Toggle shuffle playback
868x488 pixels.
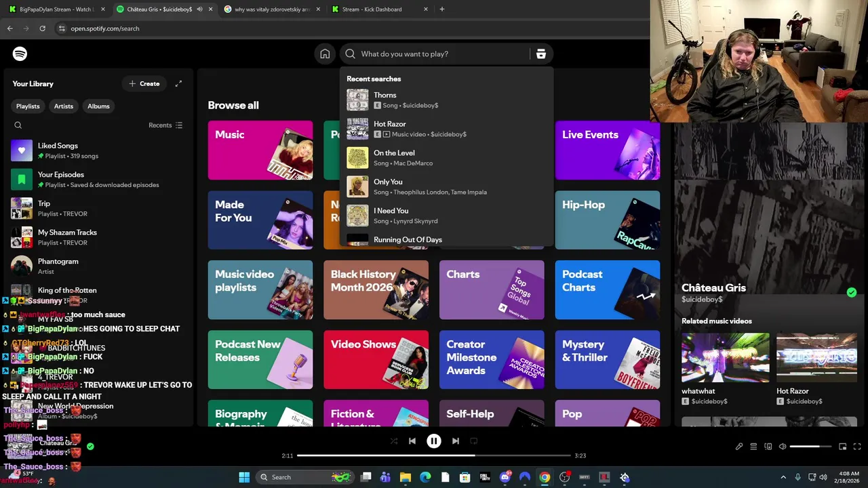coord(394,441)
